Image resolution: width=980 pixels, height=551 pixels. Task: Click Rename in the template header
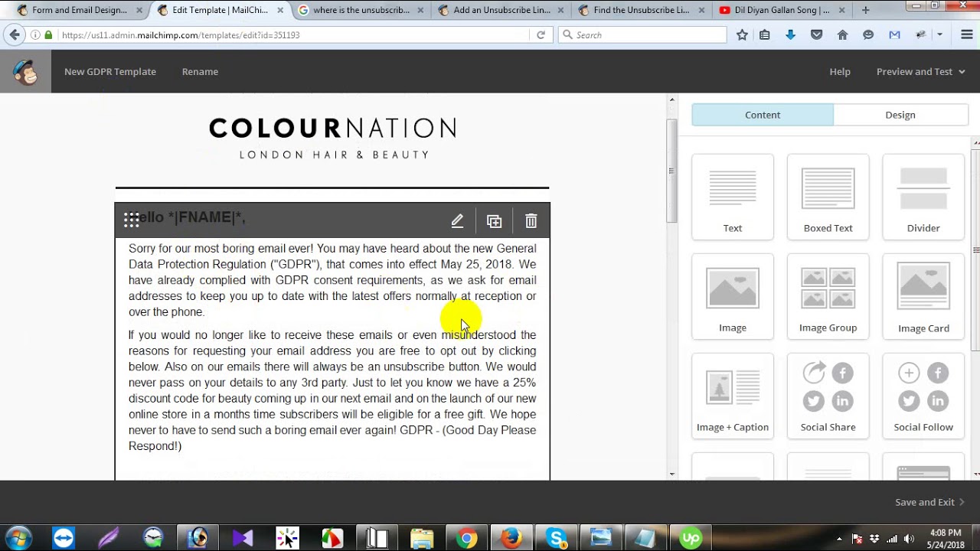(x=200, y=71)
